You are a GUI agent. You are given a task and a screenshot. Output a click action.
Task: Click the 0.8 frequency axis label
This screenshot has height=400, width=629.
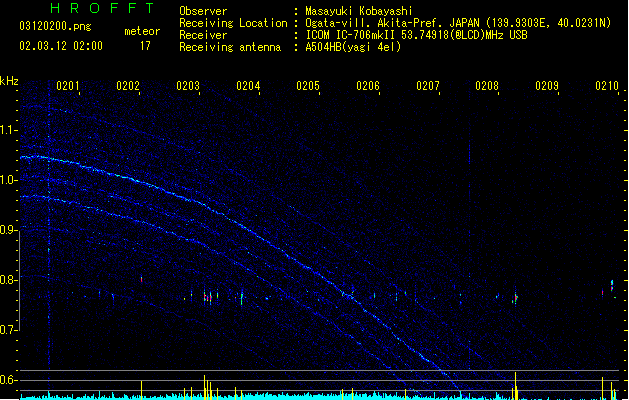pyautogui.click(x=8, y=280)
